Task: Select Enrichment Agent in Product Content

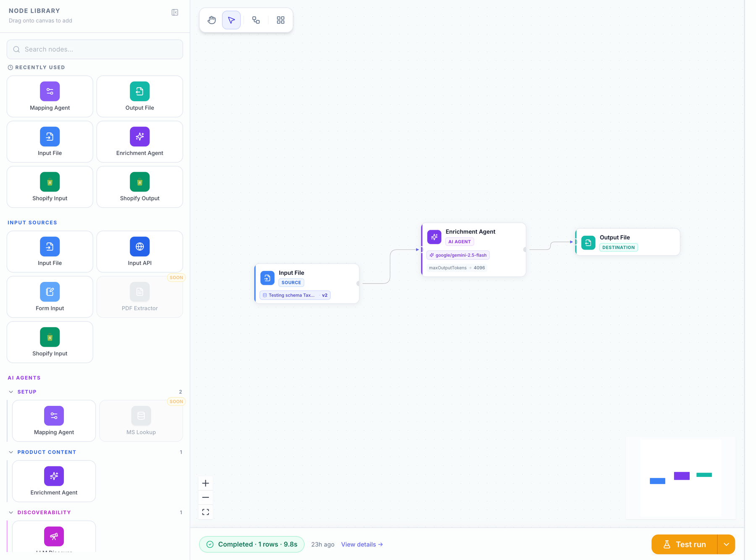Action: (x=54, y=481)
